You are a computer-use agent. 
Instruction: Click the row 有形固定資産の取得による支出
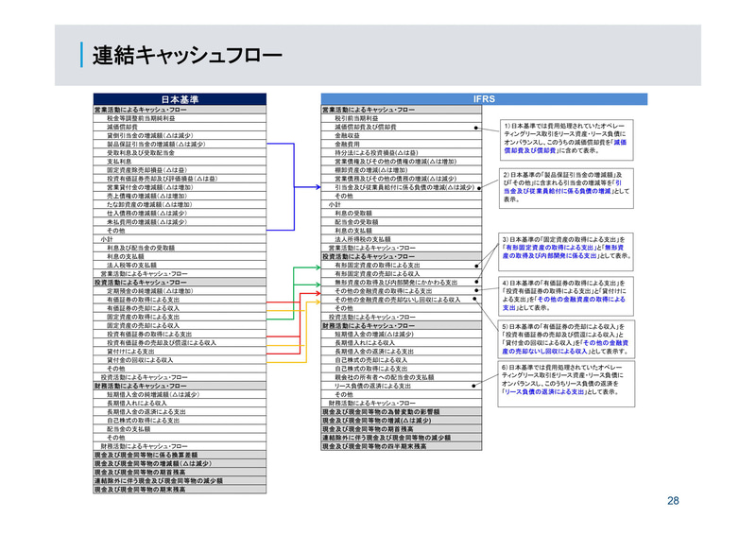point(401,266)
